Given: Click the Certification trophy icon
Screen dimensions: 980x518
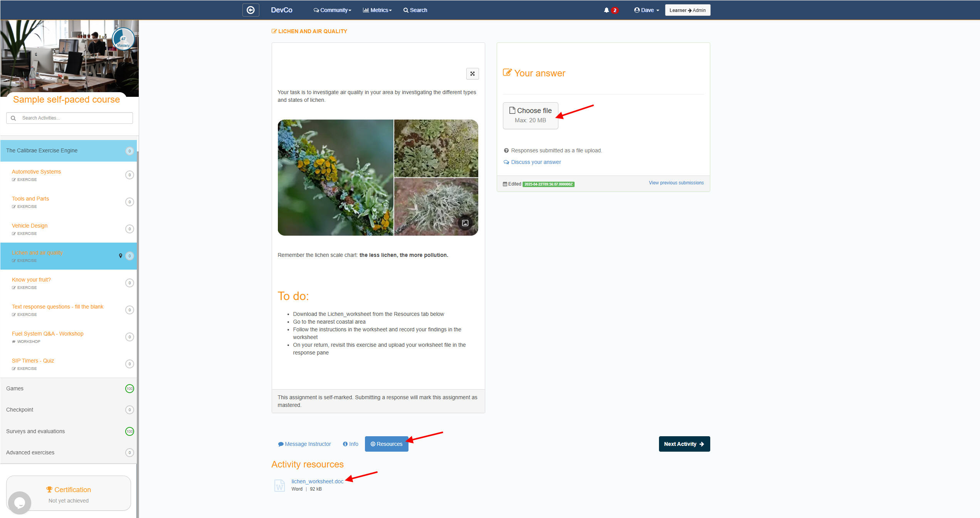Looking at the screenshot, I should (x=49, y=489).
